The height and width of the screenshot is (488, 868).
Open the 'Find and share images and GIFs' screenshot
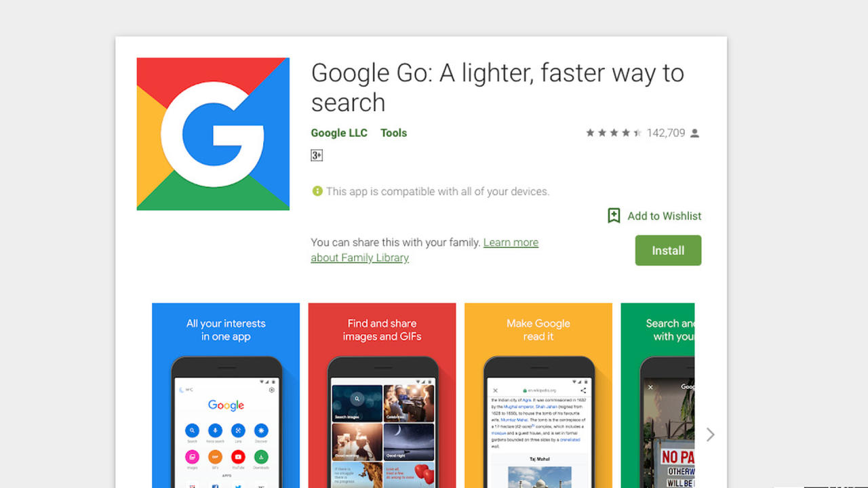382,395
